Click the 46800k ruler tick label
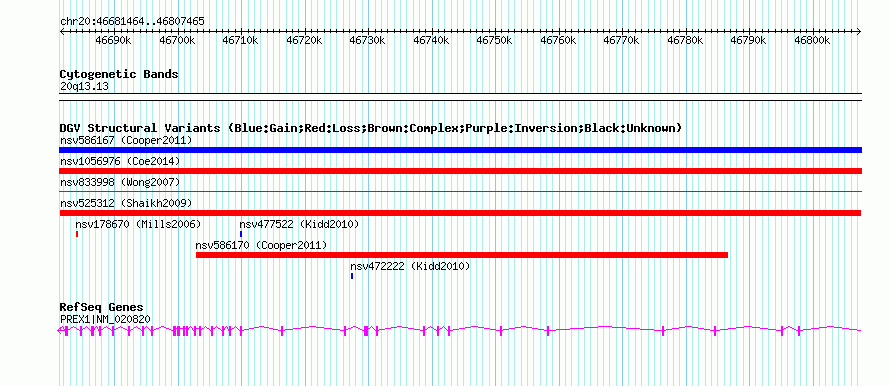Viewport: 890px width, 386px height. pyautogui.click(x=813, y=41)
